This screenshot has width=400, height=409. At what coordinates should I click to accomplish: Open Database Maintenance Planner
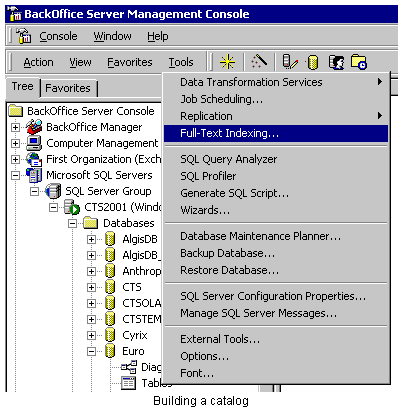click(276, 236)
